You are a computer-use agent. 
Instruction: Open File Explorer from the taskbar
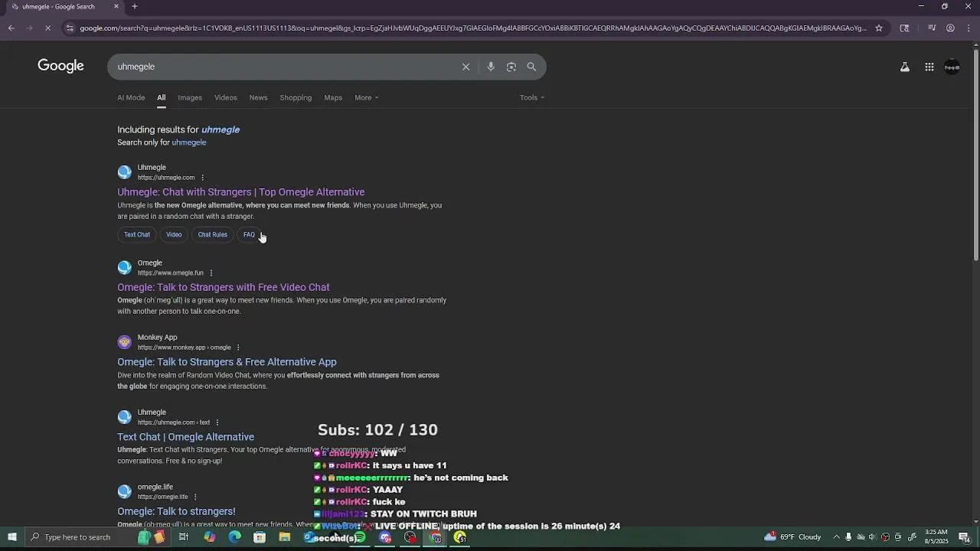[x=285, y=537]
